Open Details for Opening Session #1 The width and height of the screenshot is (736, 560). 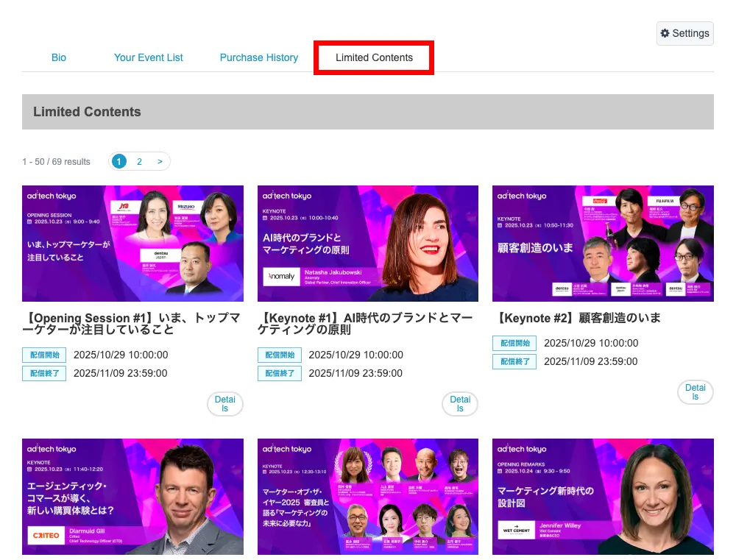[224, 403]
